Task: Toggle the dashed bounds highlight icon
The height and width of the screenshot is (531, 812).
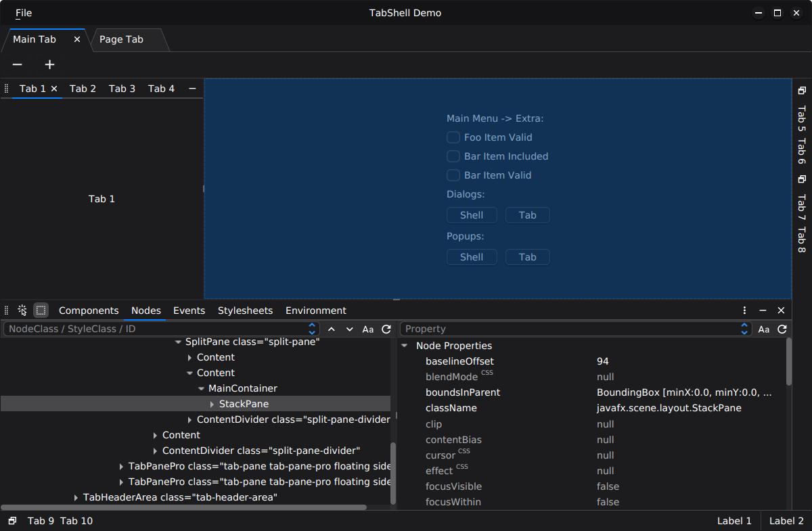Action: pos(41,310)
